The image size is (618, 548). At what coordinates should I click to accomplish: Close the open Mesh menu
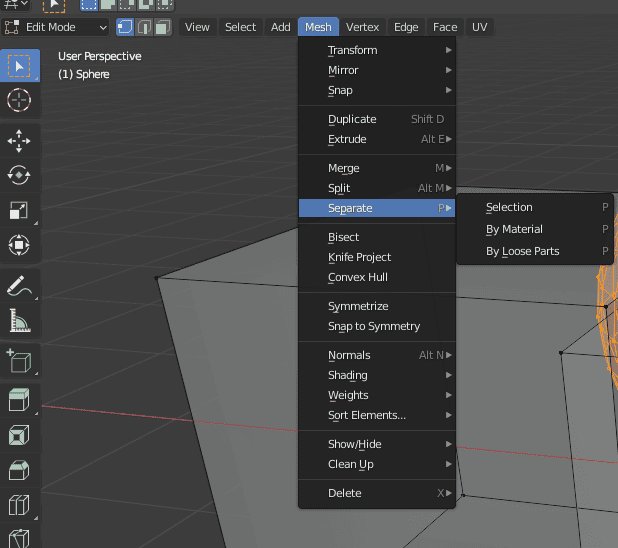318,27
